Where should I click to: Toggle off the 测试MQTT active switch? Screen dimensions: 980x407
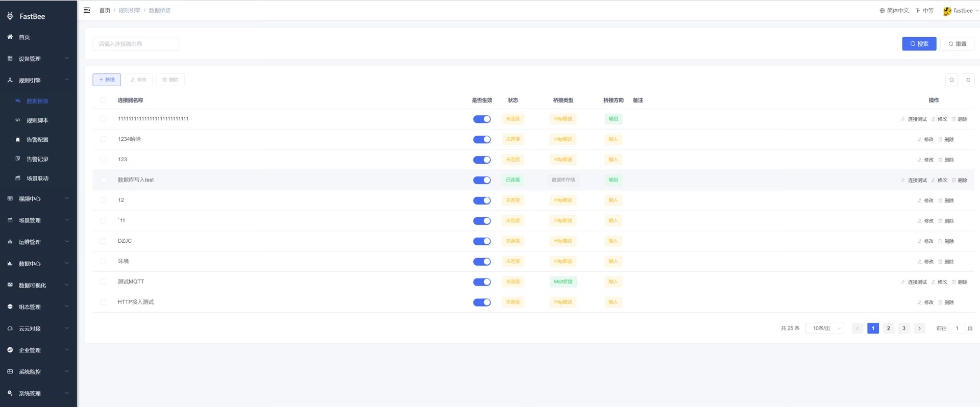[x=481, y=282]
